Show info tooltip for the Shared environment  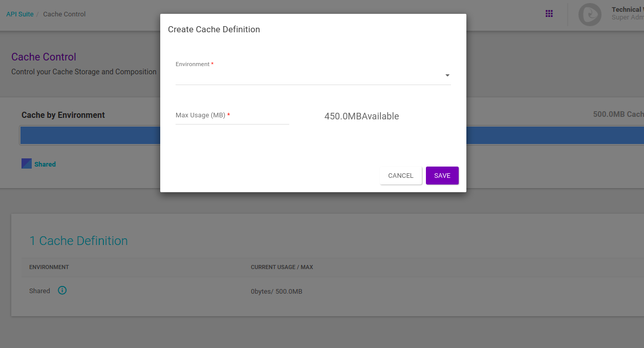click(62, 291)
